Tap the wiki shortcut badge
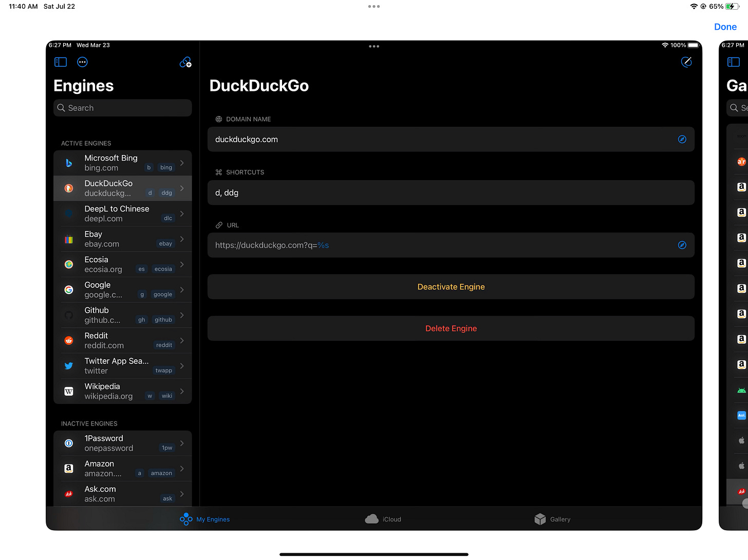 [x=167, y=396]
